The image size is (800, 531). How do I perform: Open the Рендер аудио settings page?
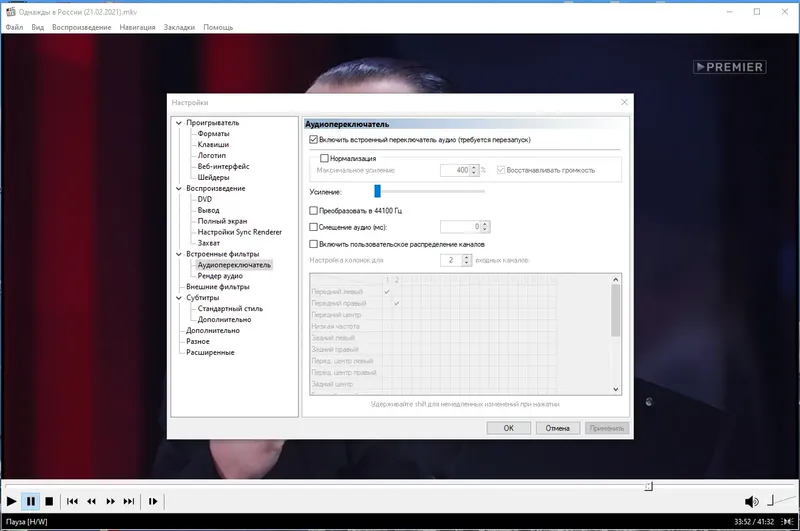point(220,275)
